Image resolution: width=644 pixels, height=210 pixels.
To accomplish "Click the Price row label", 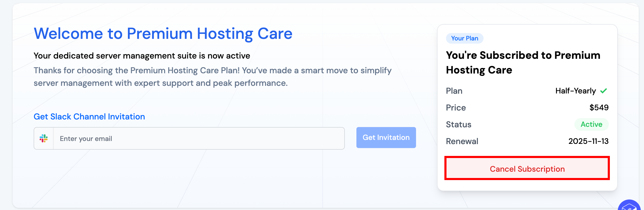I will (456, 108).
